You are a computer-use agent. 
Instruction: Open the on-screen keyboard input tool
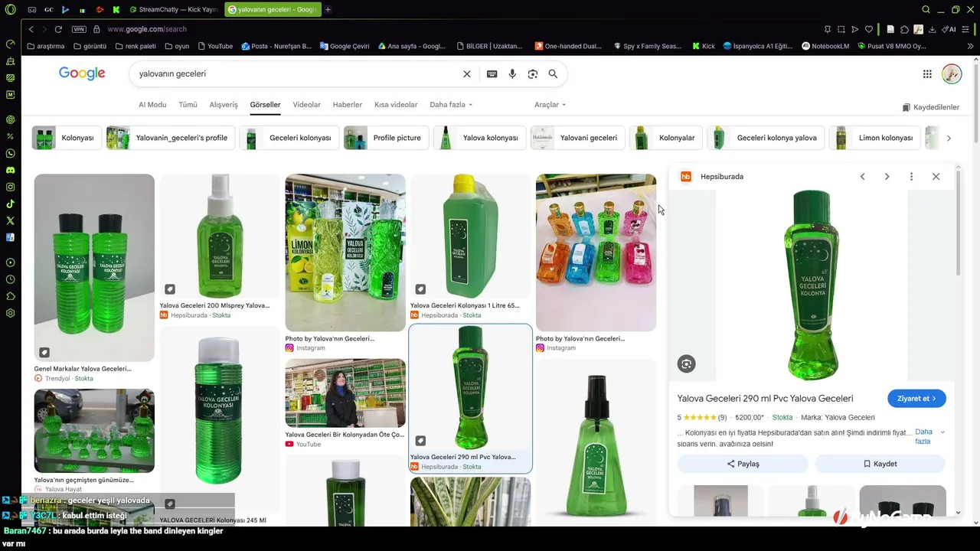(492, 74)
